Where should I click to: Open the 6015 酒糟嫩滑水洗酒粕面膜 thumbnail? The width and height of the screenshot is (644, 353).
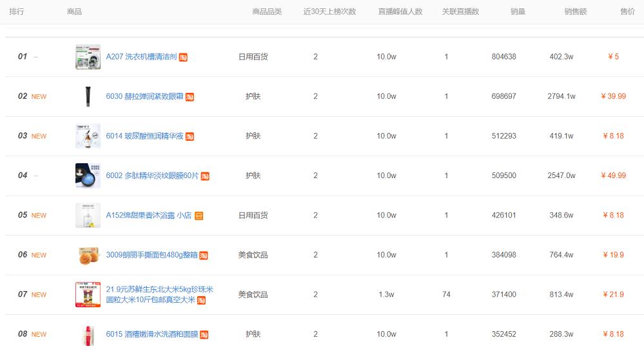(88, 334)
